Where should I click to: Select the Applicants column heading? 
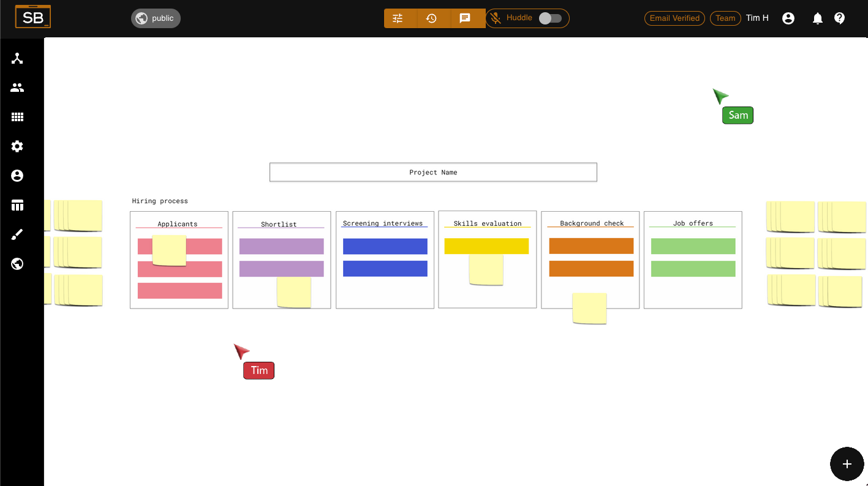pyautogui.click(x=178, y=224)
